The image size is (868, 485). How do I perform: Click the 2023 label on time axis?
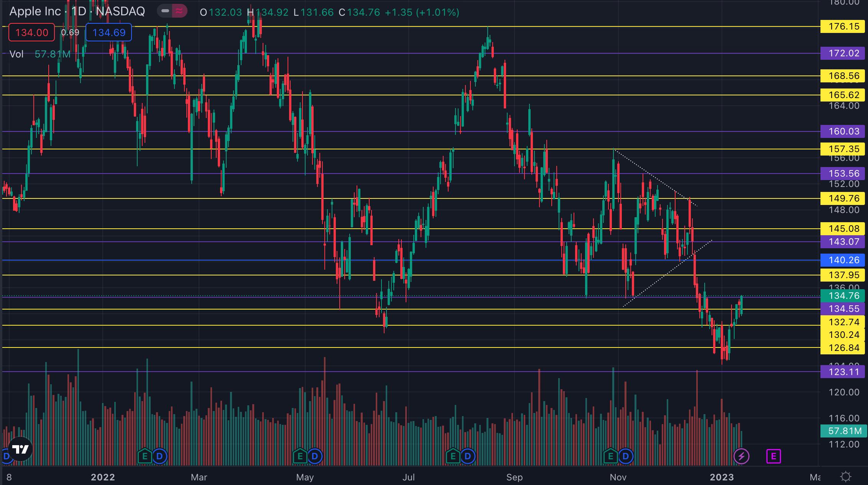(x=722, y=477)
